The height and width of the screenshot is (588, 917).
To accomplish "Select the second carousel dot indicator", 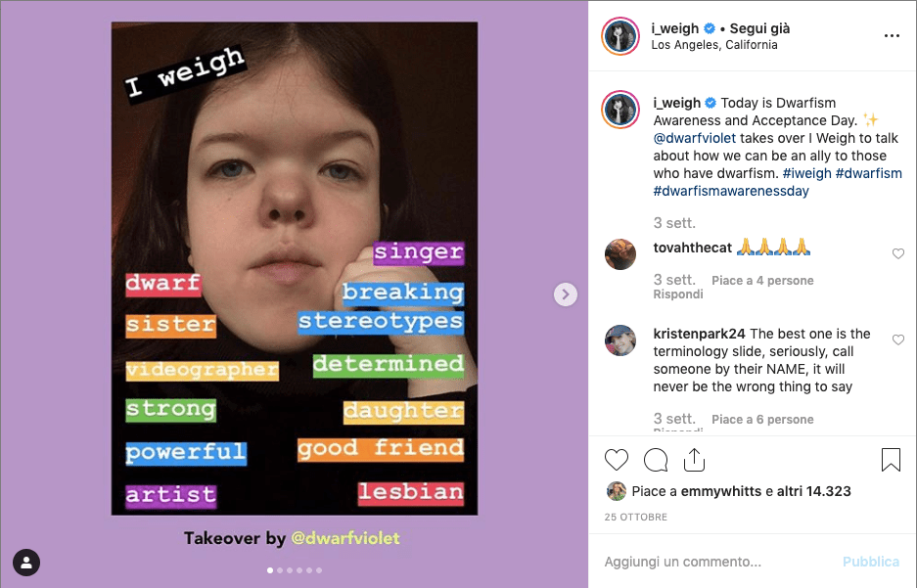I will tap(280, 569).
